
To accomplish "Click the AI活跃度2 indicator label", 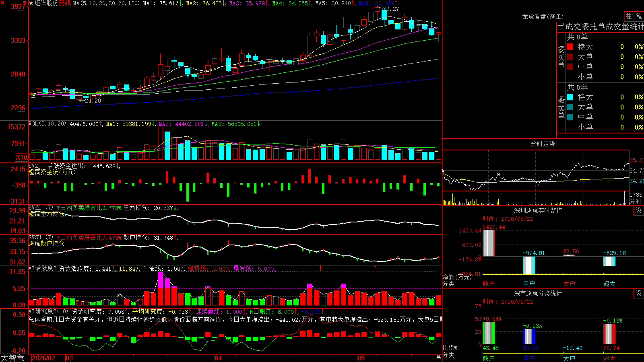I will [x=42, y=268].
